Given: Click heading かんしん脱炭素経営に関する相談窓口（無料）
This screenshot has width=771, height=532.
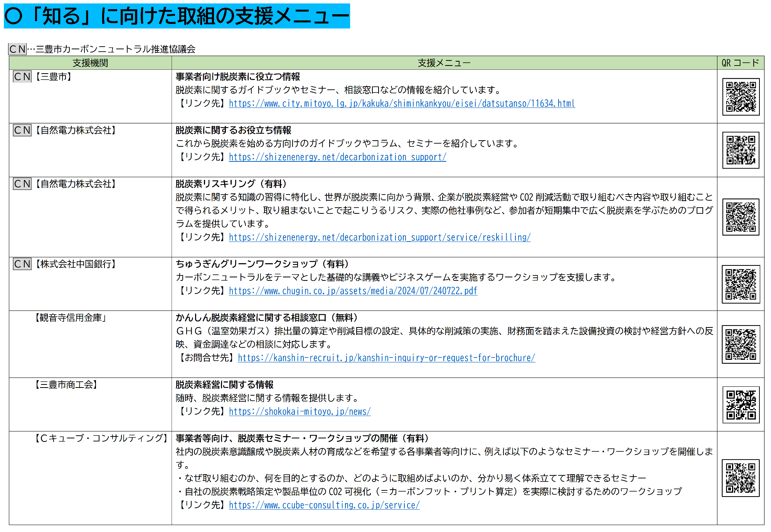Looking at the screenshot, I should click(x=268, y=317).
